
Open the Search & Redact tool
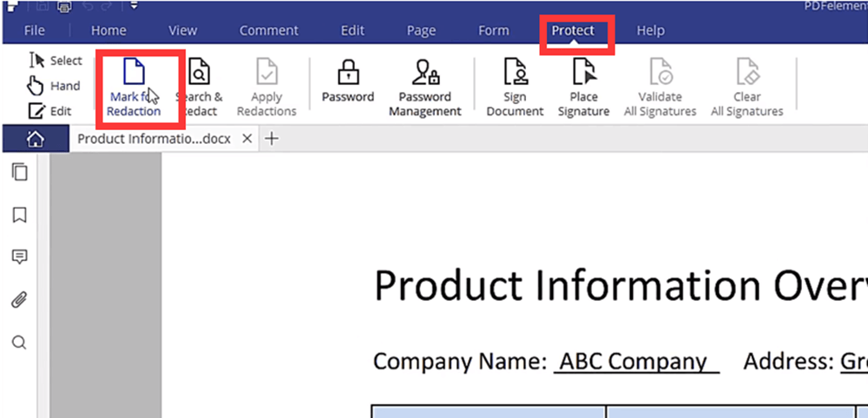200,88
